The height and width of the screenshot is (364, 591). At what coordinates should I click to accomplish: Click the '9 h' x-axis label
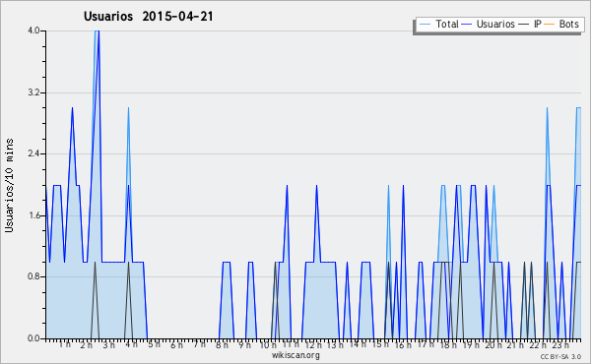(244, 344)
